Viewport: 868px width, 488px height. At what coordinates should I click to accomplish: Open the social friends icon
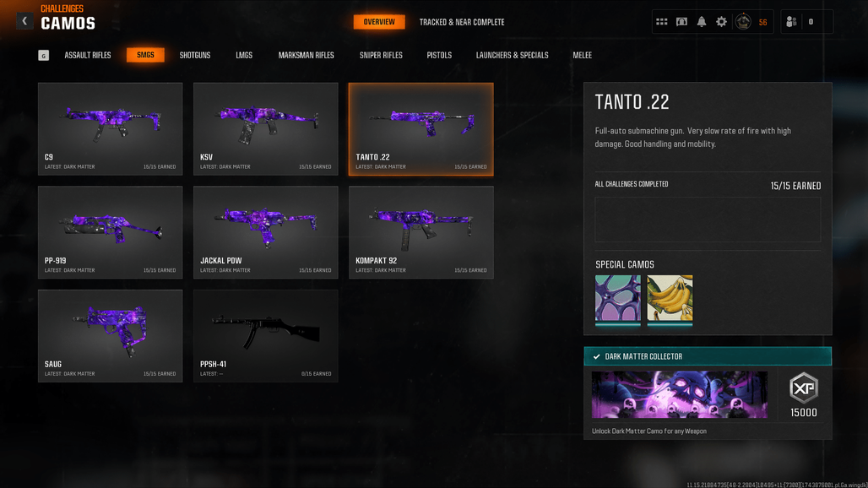click(792, 22)
